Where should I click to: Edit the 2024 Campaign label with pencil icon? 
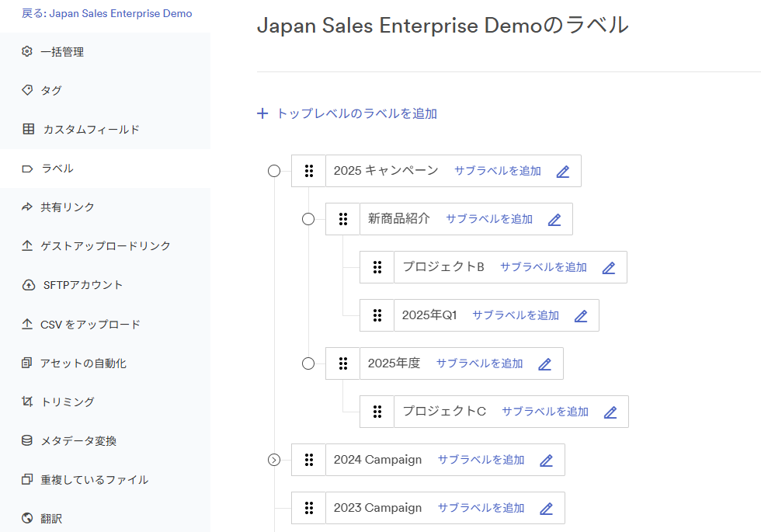tap(547, 460)
